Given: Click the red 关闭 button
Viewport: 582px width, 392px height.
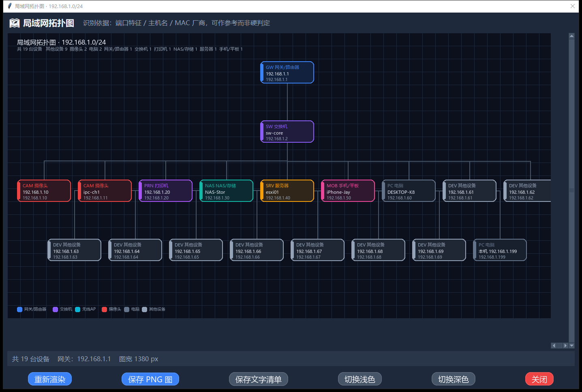Looking at the screenshot, I should point(539,379).
